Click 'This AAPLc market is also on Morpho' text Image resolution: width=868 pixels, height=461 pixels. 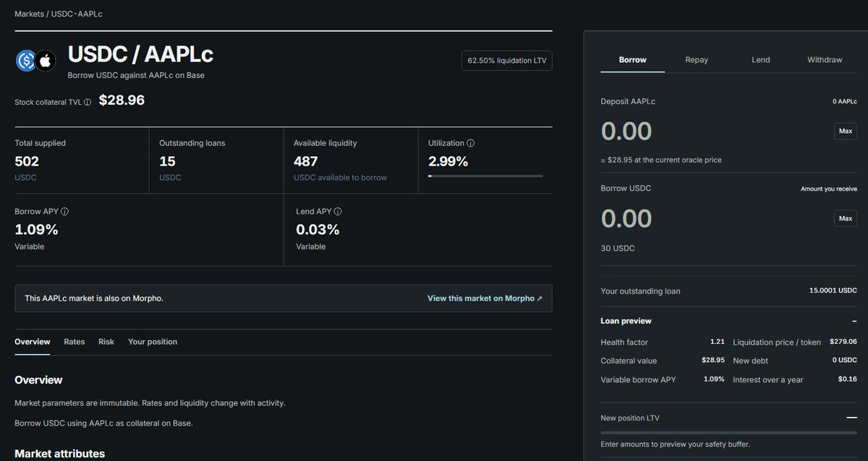pyautogui.click(x=94, y=298)
